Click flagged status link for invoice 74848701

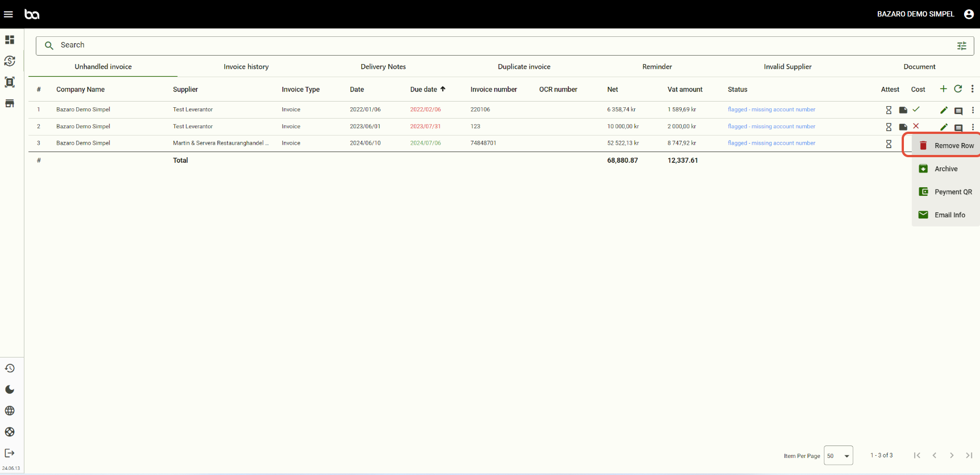[x=771, y=143]
